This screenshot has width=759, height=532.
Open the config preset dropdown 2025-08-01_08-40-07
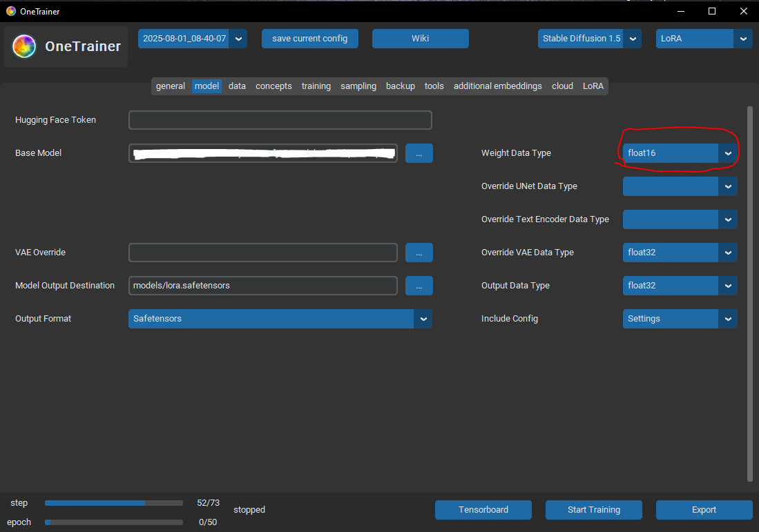(192, 39)
